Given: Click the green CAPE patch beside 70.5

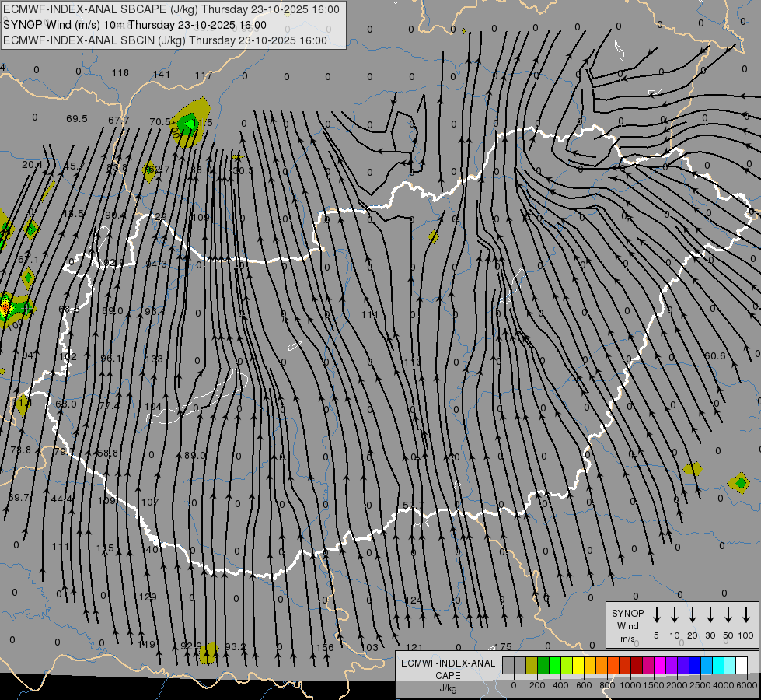Looking at the screenshot, I should (187, 125).
